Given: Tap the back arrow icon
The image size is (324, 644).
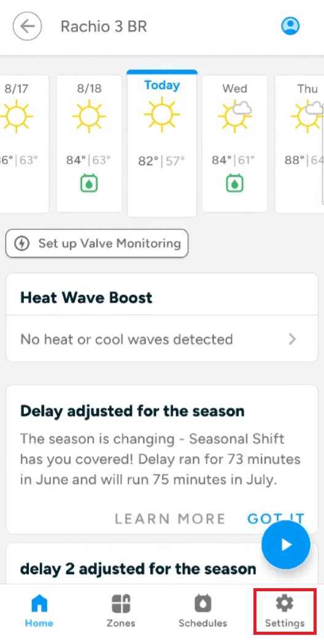Looking at the screenshot, I should [x=27, y=26].
